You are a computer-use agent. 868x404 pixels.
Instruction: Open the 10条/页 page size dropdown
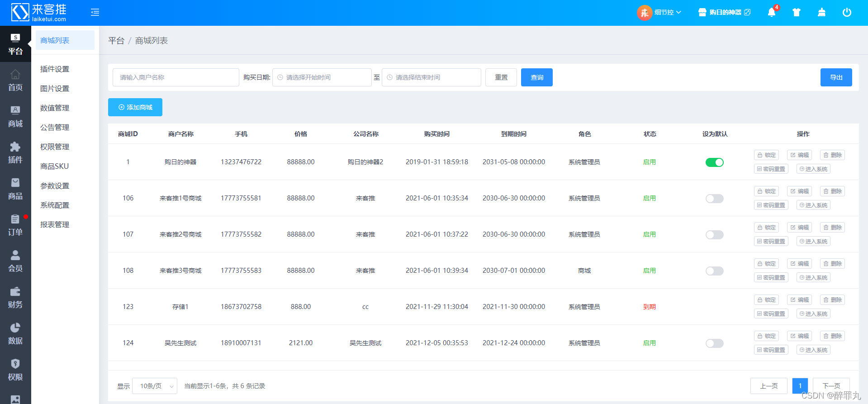[x=155, y=386]
